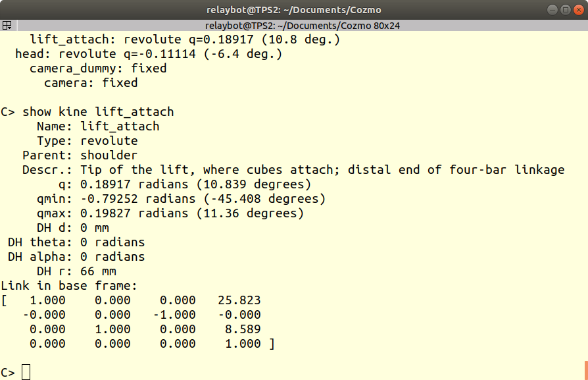Click the matrix closing bracket row value 1.000 ]
The image size is (588, 380).
click(250, 344)
